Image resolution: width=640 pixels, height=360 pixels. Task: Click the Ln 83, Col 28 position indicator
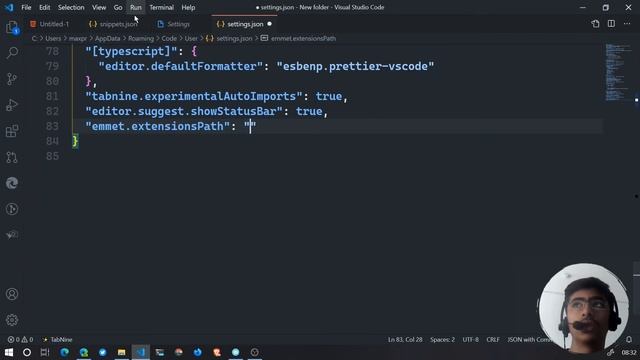(x=405, y=340)
